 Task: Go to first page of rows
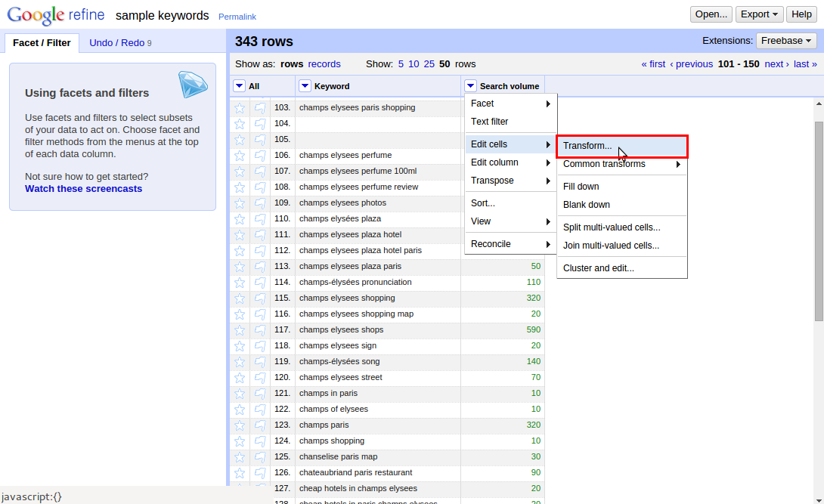(653, 64)
